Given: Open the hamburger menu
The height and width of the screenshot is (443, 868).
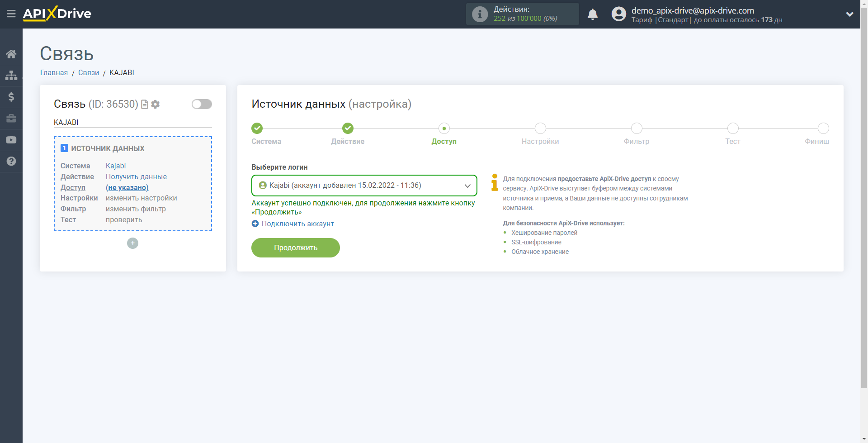Looking at the screenshot, I should [11, 14].
